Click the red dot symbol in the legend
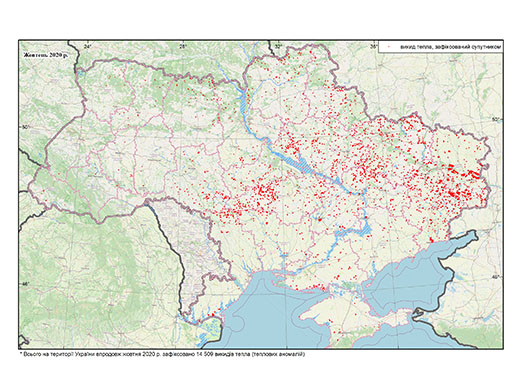 pos(389,47)
